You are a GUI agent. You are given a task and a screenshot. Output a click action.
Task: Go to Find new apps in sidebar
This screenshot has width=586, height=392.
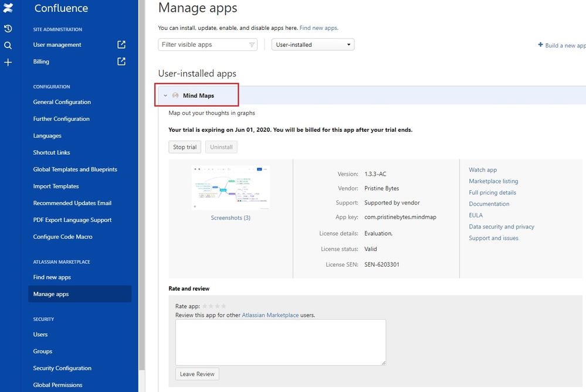[x=52, y=277]
